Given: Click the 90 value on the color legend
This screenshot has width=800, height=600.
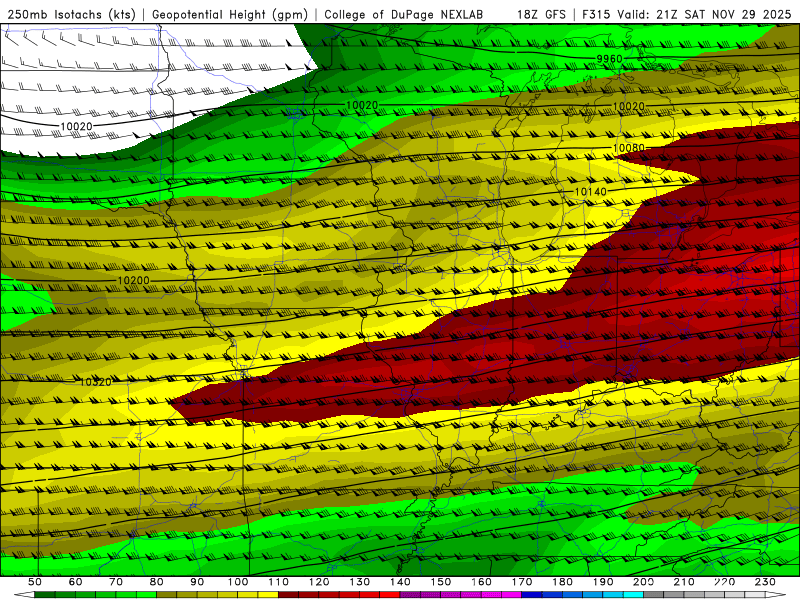Looking at the screenshot, I should click(197, 582).
